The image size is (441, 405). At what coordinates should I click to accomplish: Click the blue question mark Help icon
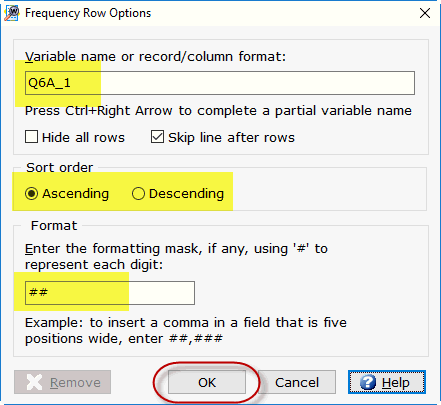pos(368,382)
